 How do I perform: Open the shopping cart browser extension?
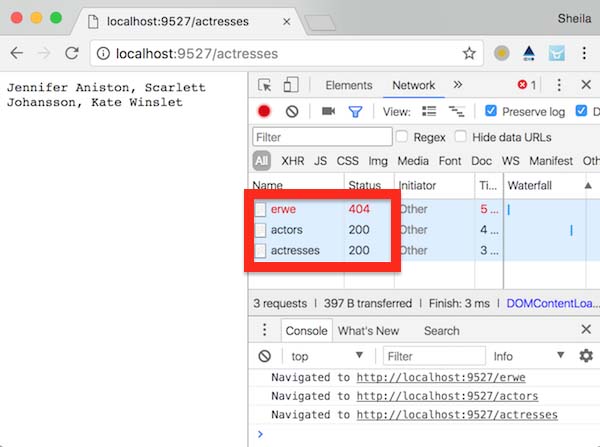[x=556, y=53]
